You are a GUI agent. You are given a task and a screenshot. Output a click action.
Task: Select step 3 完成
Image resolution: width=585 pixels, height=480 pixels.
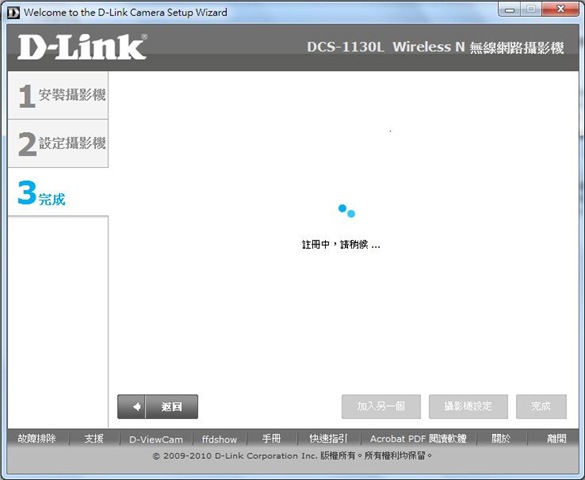(58, 192)
